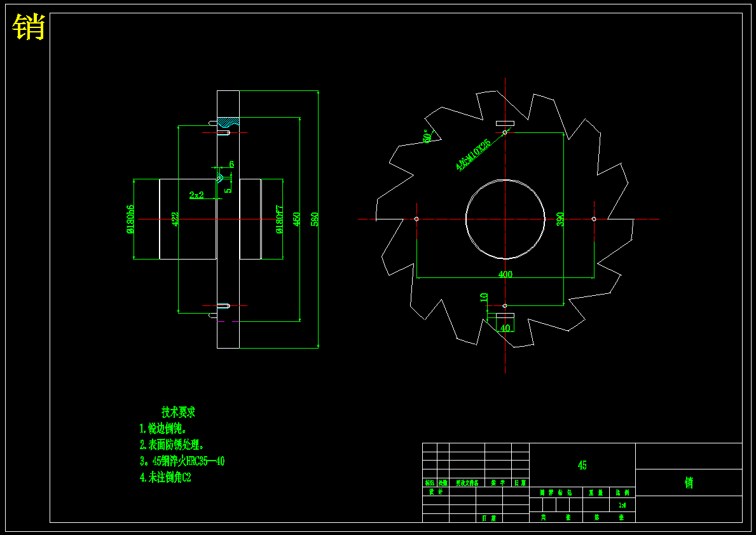Click the Ø180h6 diameter dimension

pyautogui.click(x=130, y=219)
